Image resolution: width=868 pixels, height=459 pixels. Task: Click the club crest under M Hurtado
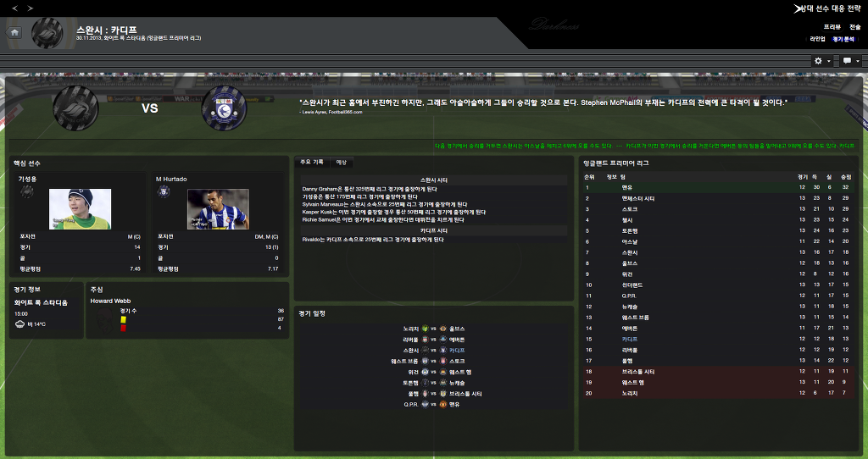tap(164, 192)
